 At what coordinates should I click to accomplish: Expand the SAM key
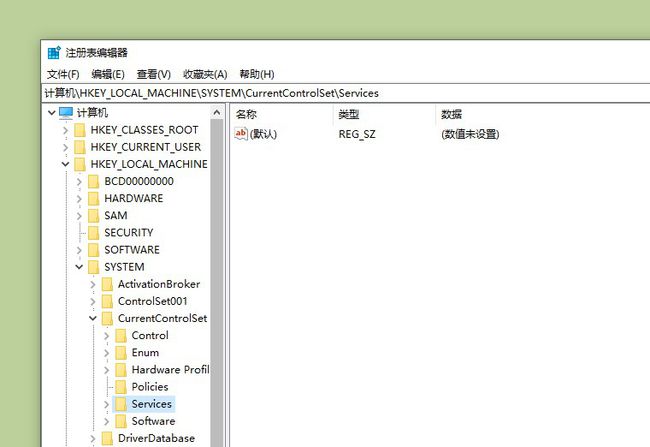[x=79, y=216]
